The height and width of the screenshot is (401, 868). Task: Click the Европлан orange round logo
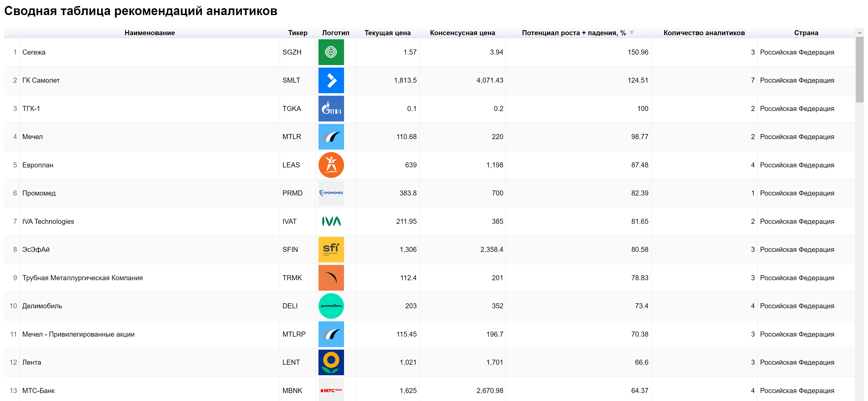[331, 165]
